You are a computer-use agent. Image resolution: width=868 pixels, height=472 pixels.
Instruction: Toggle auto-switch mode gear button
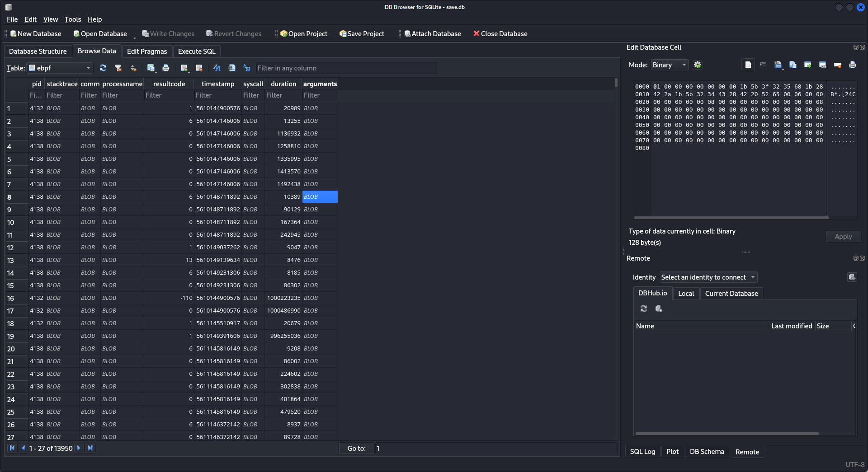click(x=698, y=65)
